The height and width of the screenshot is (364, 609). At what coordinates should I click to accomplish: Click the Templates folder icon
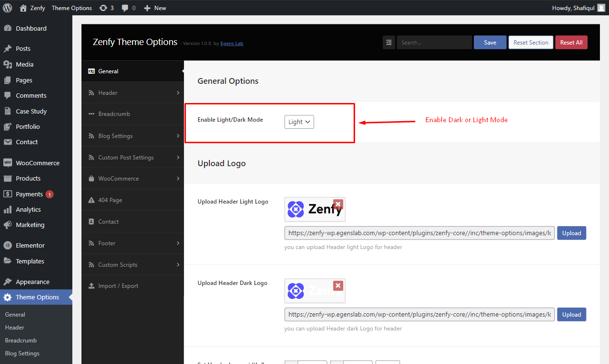(7, 261)
